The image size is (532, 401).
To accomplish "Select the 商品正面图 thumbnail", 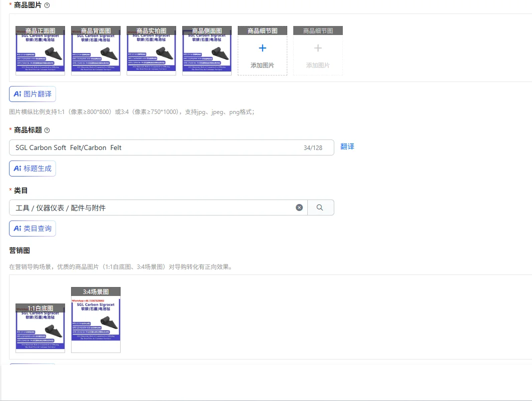I will coord(41,50).
